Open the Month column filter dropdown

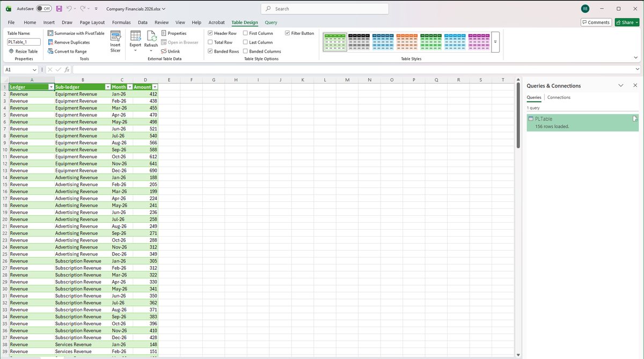pos(130,87)
